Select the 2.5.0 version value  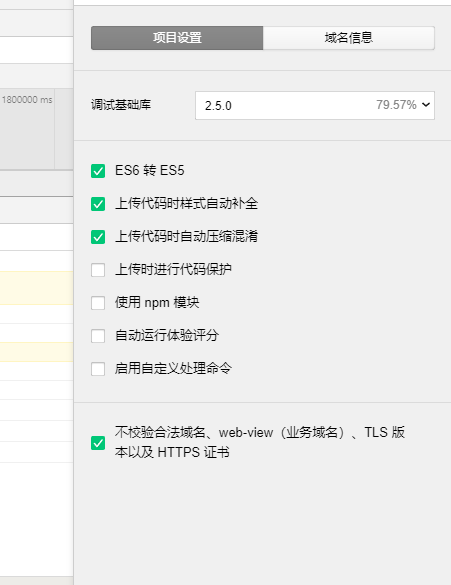pos(218,106)
